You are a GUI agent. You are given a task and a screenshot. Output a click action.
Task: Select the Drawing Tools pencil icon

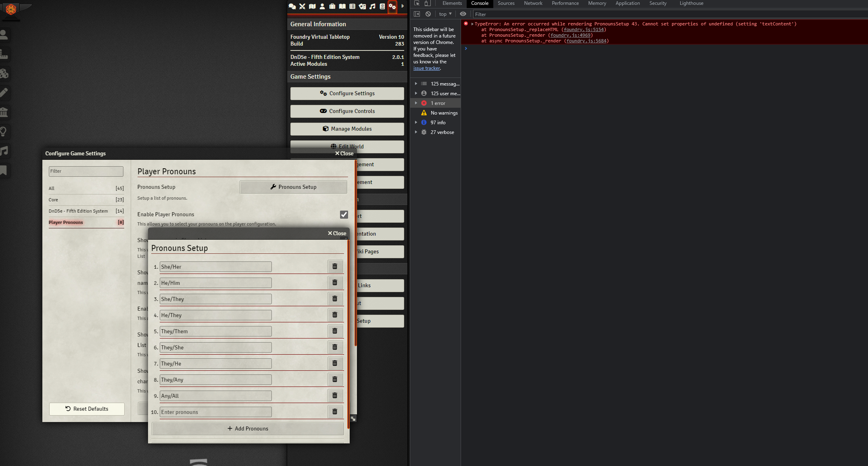pos(5,93)
